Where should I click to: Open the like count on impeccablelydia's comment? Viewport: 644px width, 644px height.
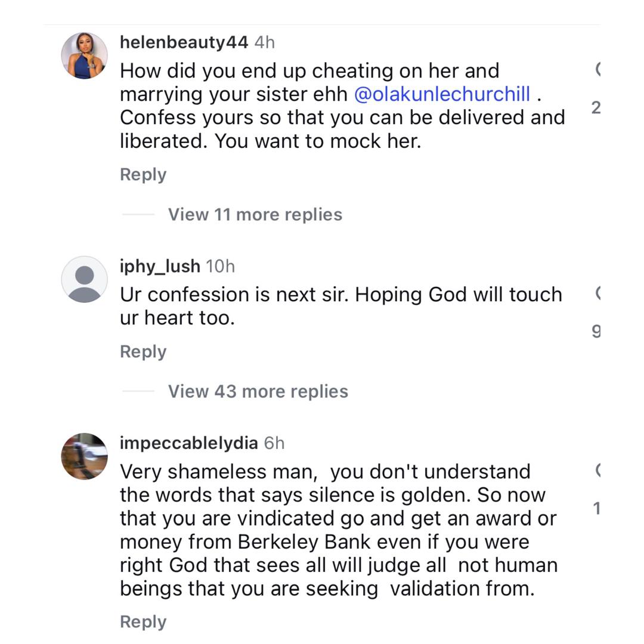[596, 509]
